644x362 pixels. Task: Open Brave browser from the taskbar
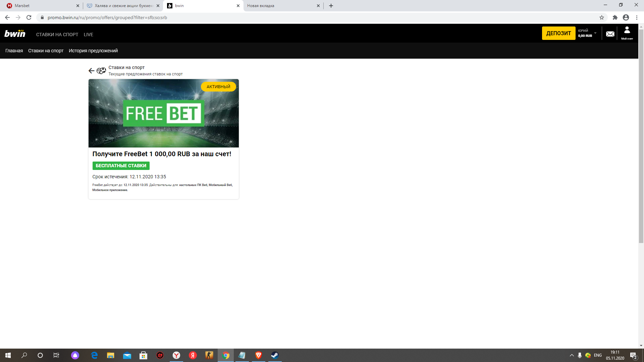[258, 355]
